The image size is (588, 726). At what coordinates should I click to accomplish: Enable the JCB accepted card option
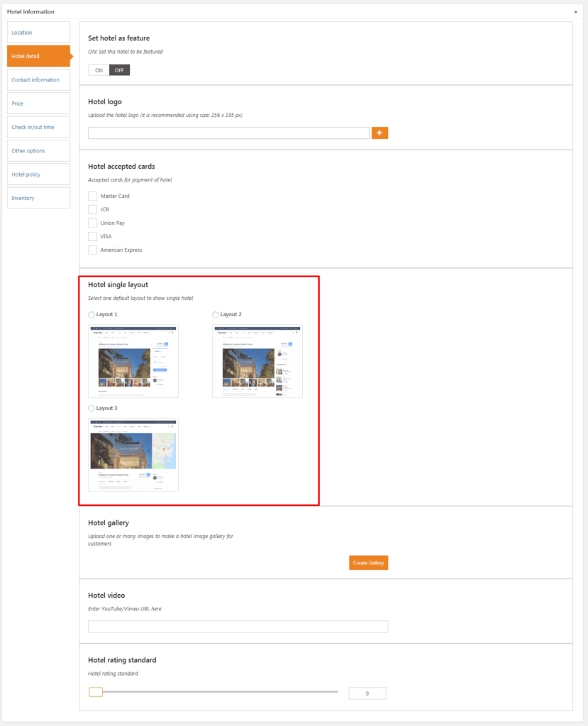[92, 210]
